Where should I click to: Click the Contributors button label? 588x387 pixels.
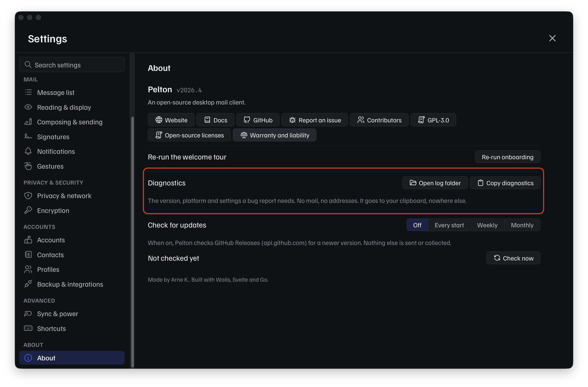(x=384, y=120)
